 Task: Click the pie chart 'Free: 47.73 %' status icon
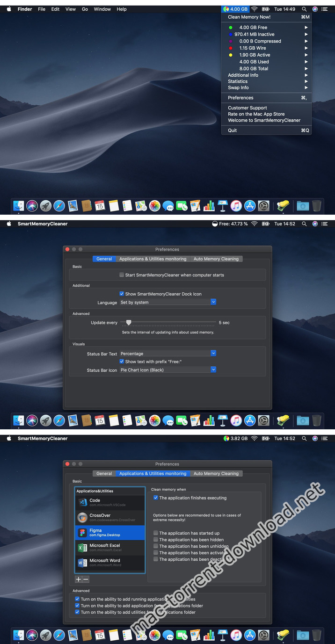point(215,224)
